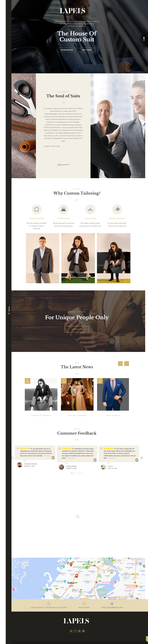The image size is (148, 644).
Task: Show previous news posts with the left arrow
Action: click(121, 363)
